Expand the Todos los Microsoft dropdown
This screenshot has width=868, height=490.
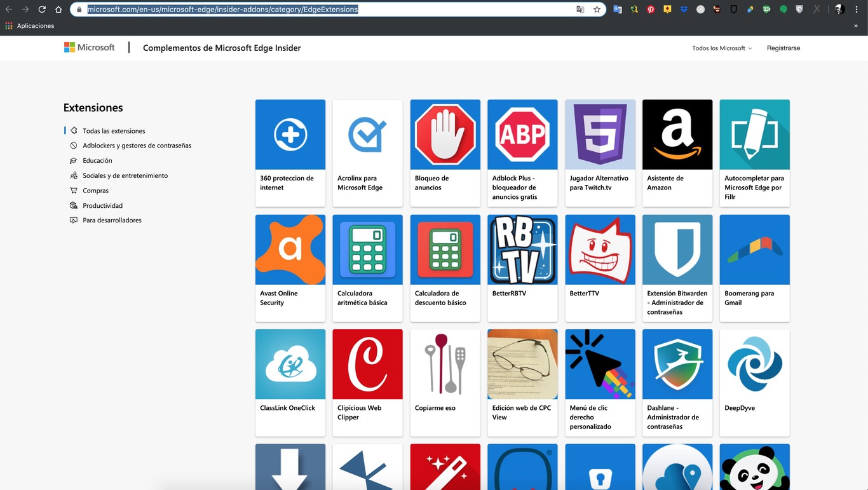pos(721,48)
